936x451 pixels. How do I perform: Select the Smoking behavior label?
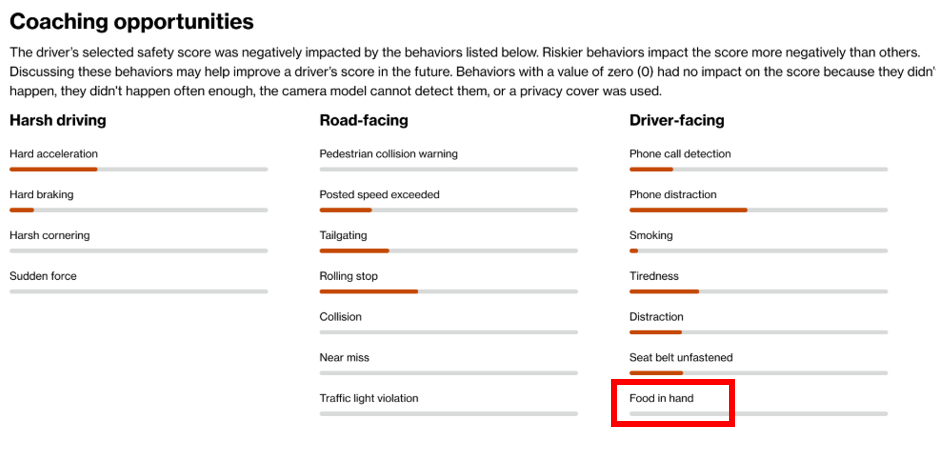(x=651, y=236)
